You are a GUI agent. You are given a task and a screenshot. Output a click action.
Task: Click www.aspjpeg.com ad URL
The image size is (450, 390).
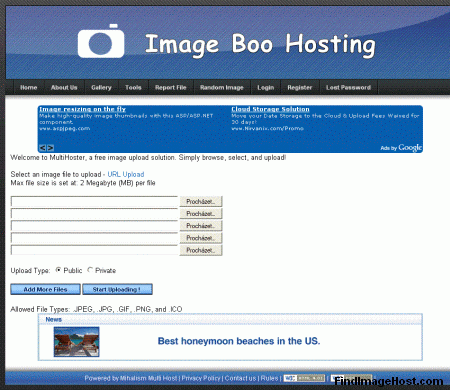click(x=65, y=128)
